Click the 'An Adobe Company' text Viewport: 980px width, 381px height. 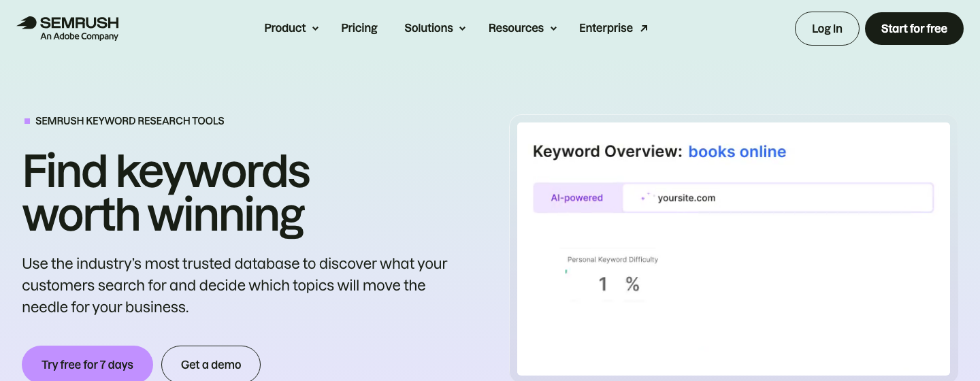pos(79,37)
